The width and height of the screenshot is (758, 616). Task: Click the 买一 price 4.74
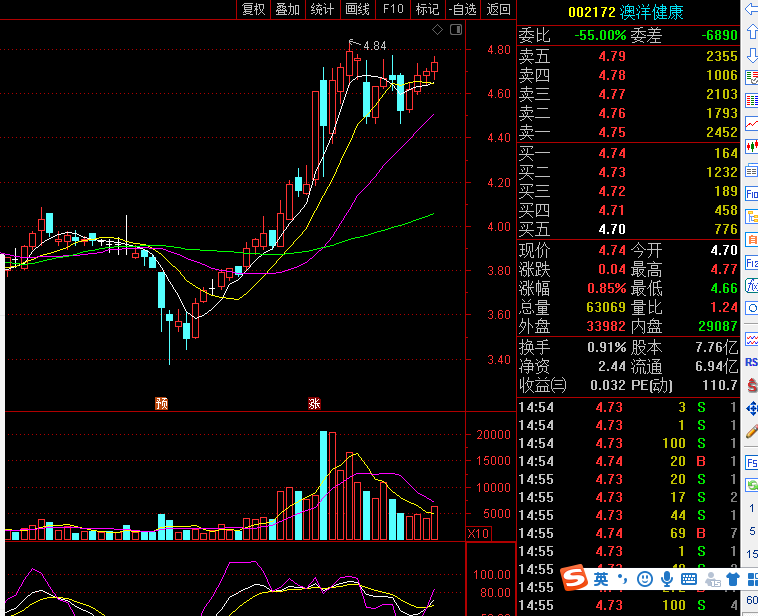pyautogui.click(x=612, y=153)
